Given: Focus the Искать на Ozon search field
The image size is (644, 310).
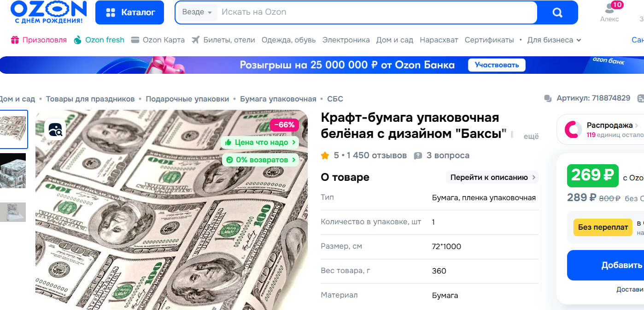Looking at the screenshot, I should click(x=377, y=12).
